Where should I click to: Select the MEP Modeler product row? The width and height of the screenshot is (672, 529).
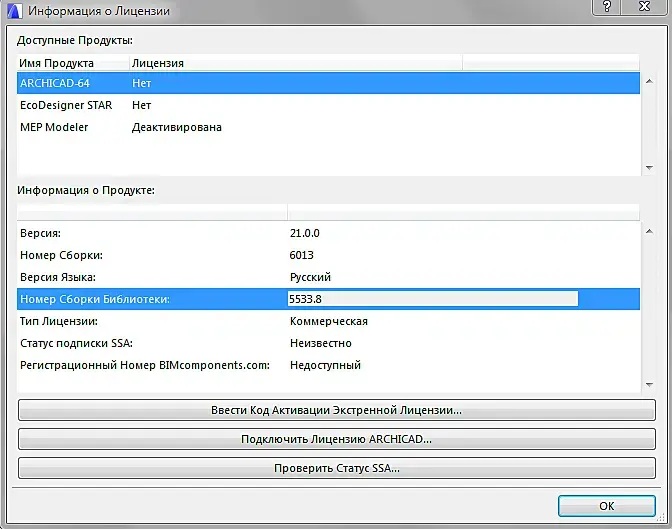click(x=328, y=127)
